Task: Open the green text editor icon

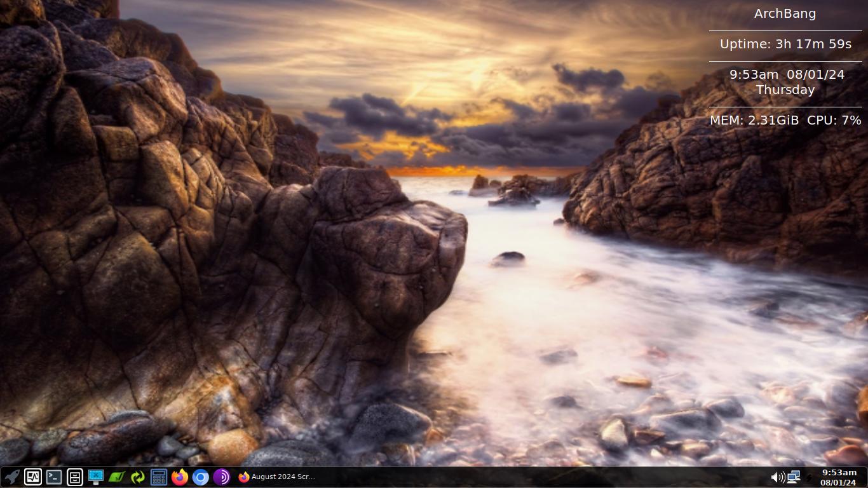Action: [x=116, y=477]
